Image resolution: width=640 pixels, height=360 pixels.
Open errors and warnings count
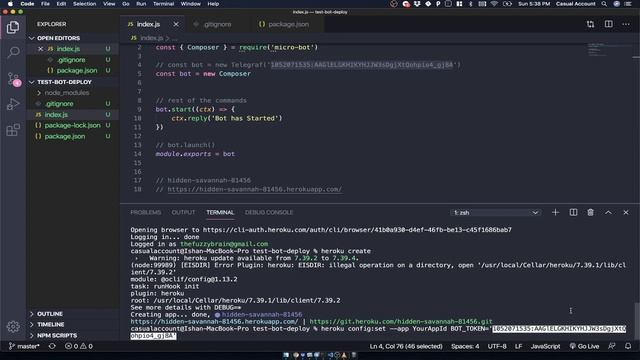(79, 346)
